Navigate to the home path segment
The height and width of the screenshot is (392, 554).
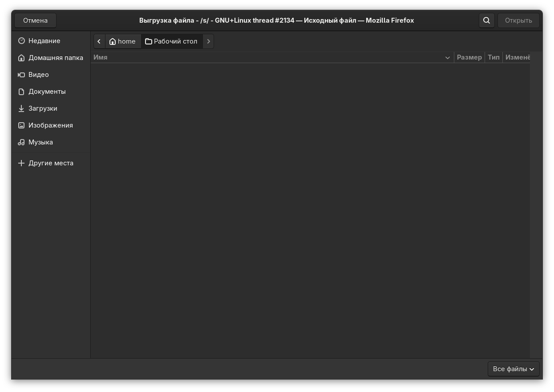coord(123,41)
